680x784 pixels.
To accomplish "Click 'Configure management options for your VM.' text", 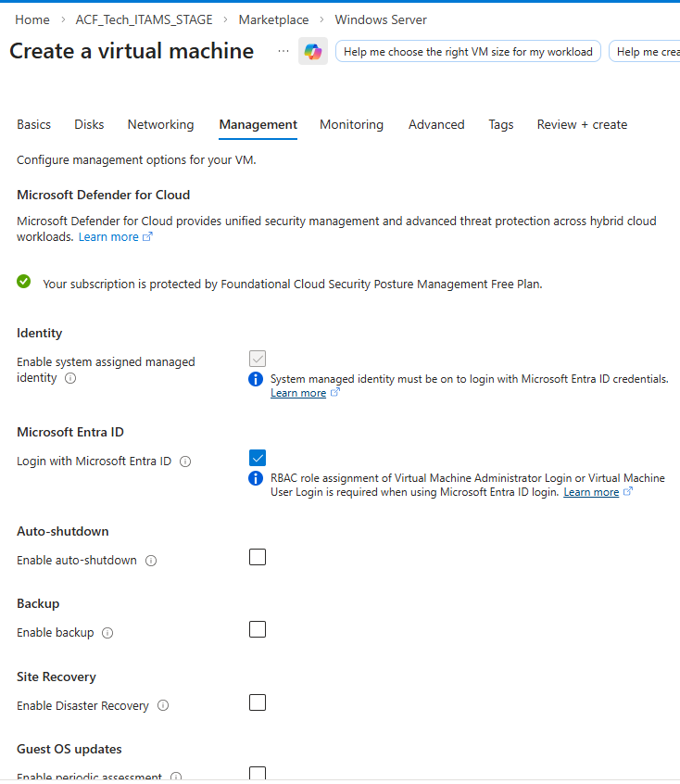I will coord(136,160).
